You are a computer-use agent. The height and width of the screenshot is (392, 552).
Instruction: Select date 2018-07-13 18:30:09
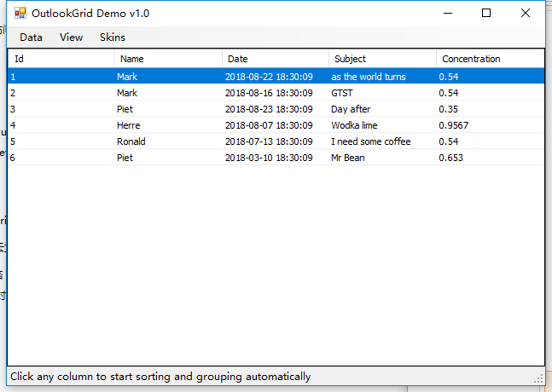(276, 141)
